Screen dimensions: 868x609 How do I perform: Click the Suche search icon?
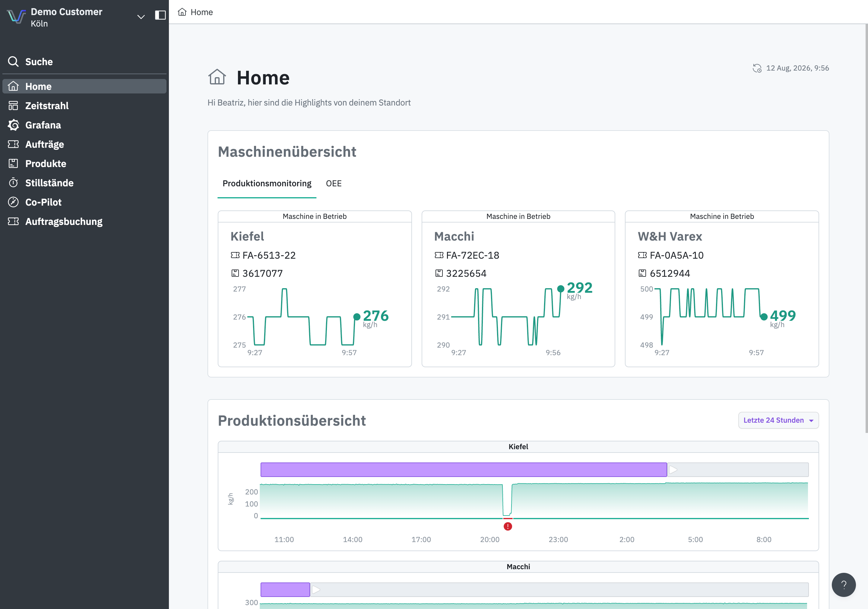13,62
